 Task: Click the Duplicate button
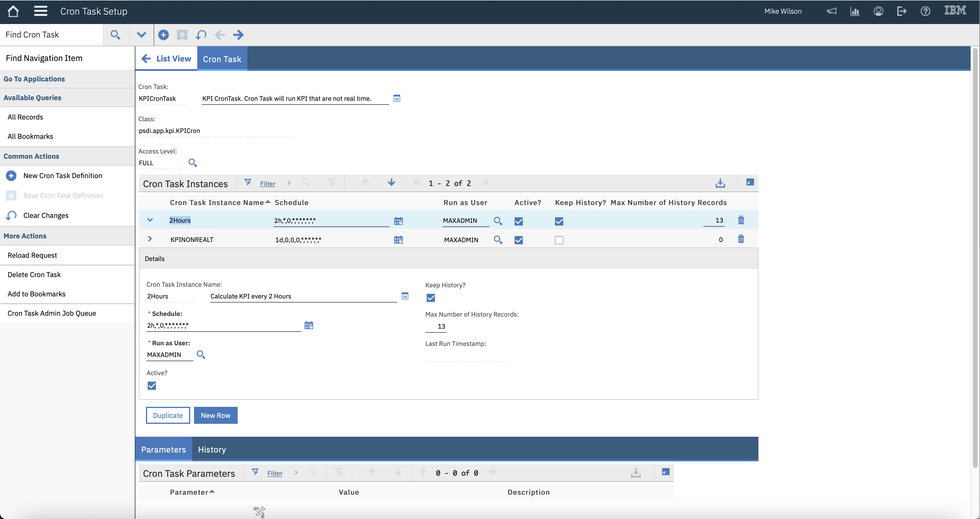tap(168, 415)
